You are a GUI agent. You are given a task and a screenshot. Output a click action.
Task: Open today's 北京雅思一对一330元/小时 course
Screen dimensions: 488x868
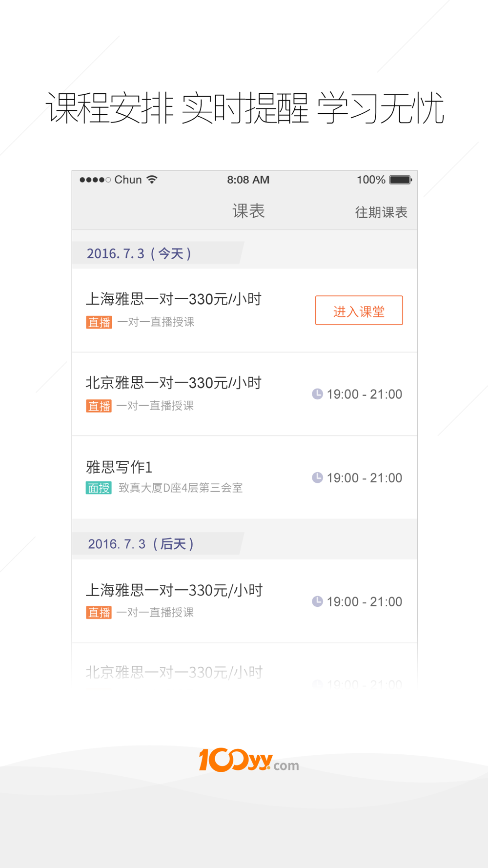174,383
